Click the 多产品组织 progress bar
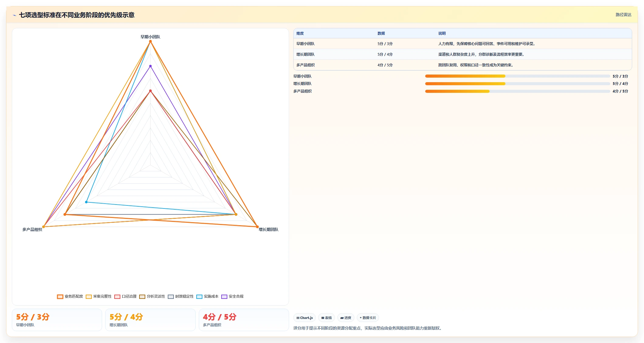 (517, 91)
